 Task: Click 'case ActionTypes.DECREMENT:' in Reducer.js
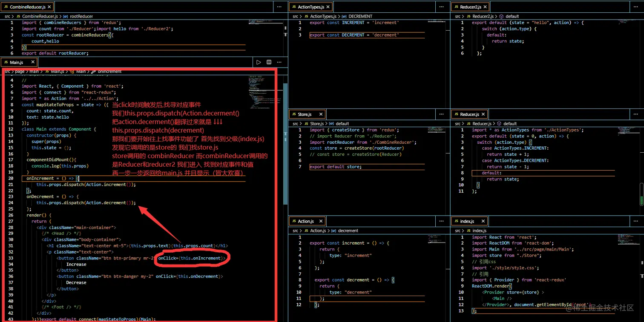point(515,161)
